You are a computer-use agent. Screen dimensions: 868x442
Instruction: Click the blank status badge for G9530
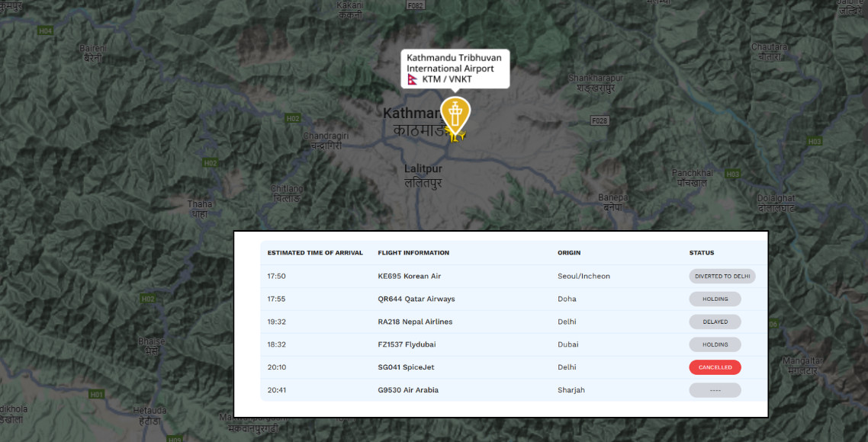(715, 390)
